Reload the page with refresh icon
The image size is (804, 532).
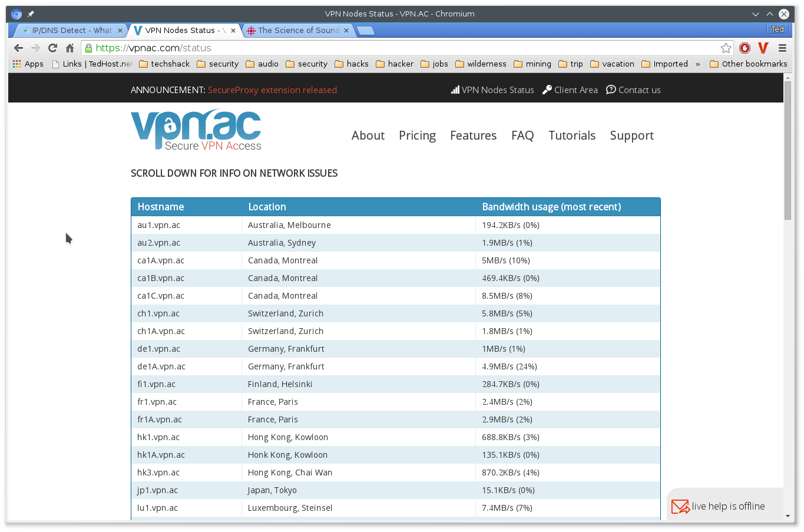[52, 48]
